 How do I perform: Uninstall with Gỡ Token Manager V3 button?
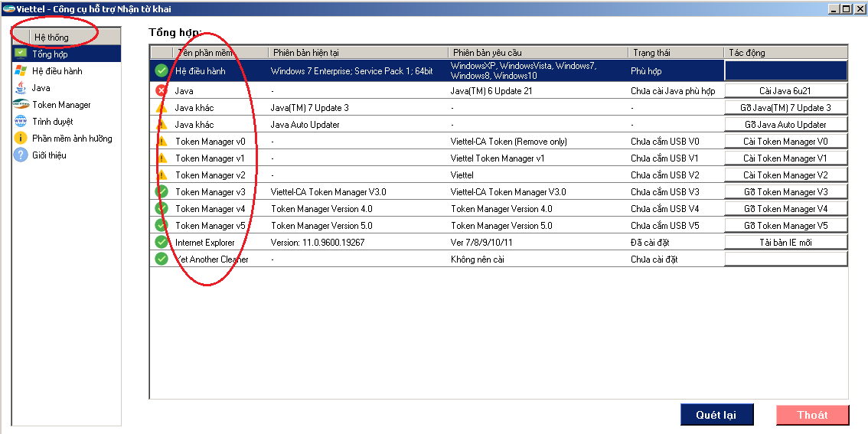[x=785, y=192]
